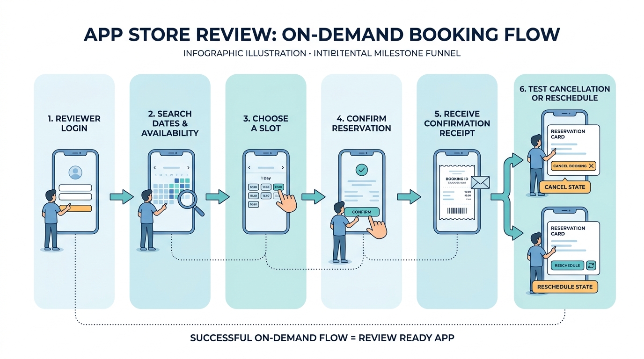Click next-day chevron on slot picker phone
Viewport: 644px width, 359px height.
[283, 167]
